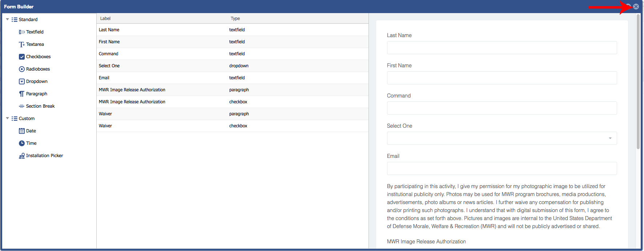Open the Select One dropdown in preview

(502, 138)
